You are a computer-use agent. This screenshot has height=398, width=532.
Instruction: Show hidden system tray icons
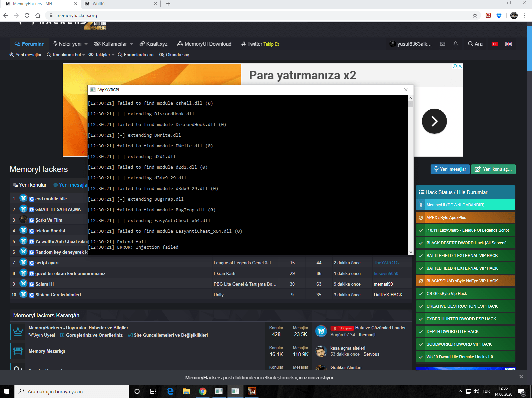click(x=460, y=391)
